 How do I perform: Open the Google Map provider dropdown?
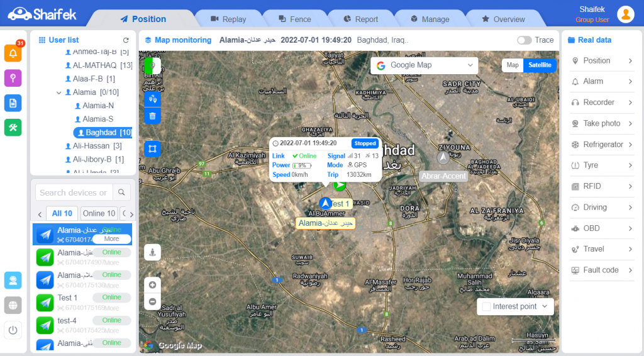[425, 65]
